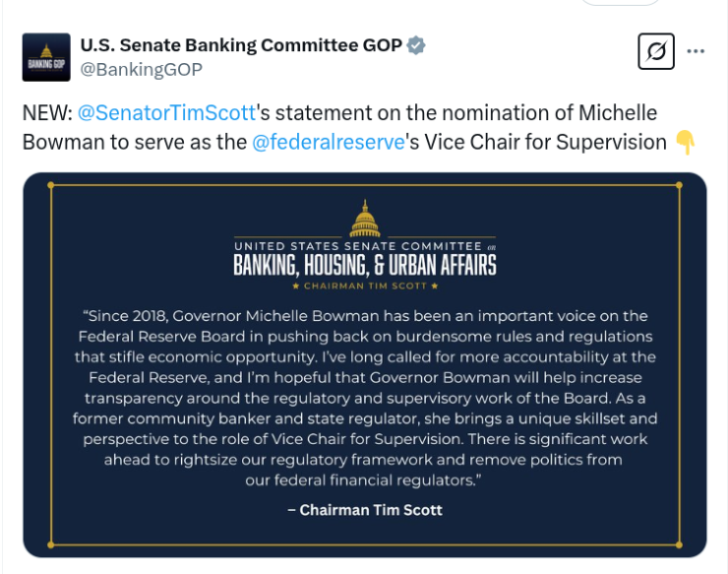Click the tweet text starting with NEW:
728x574 pixels.
358,128
